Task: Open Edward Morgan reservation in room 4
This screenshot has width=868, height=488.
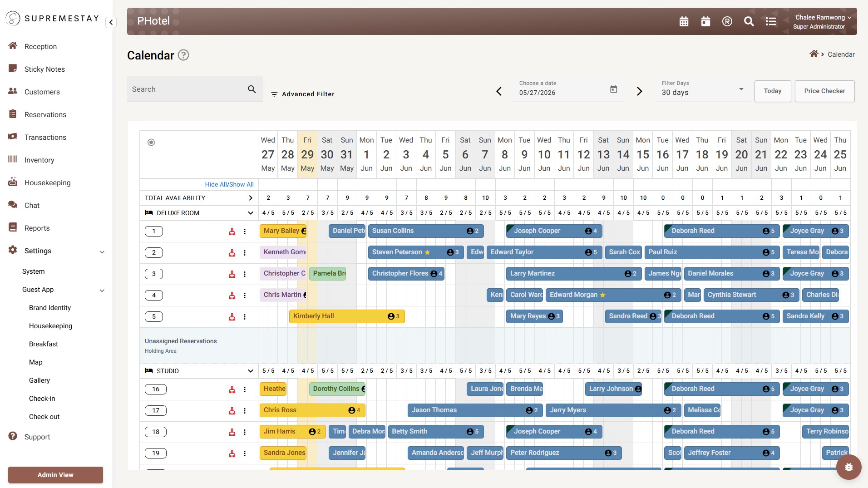Action: (x=613, y=295)
